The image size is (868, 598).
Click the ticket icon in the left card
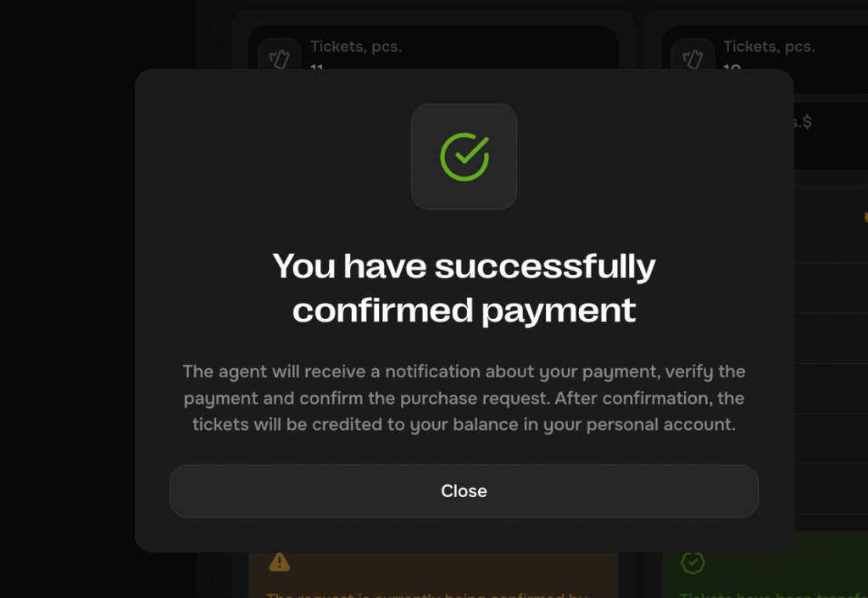280,59
